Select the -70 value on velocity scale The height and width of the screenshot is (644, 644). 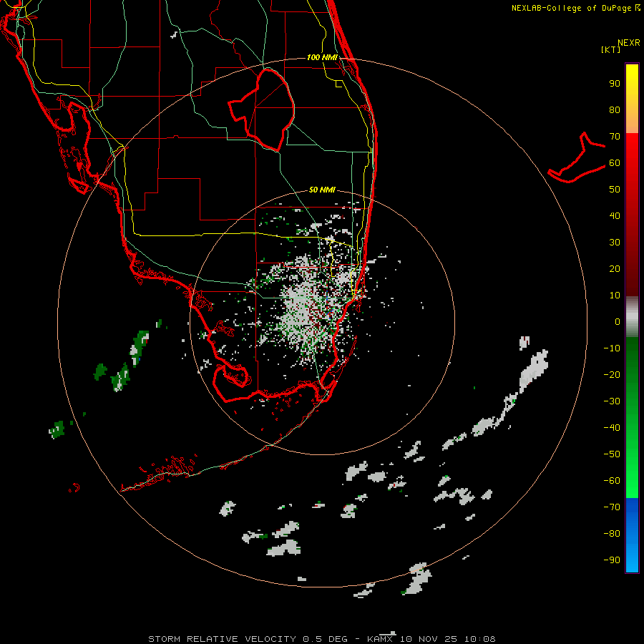tap(612, 507)
